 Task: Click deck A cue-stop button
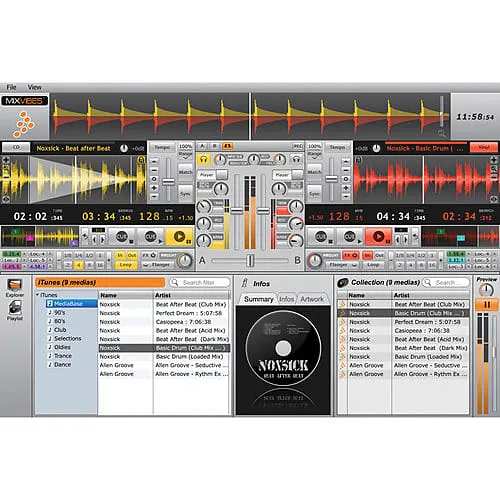tap(122, 237)
